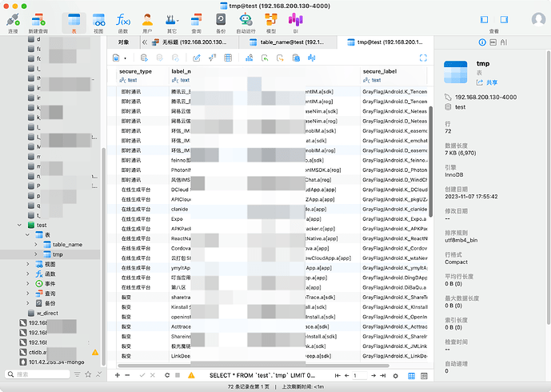Open the BI toolbar button

296,23
